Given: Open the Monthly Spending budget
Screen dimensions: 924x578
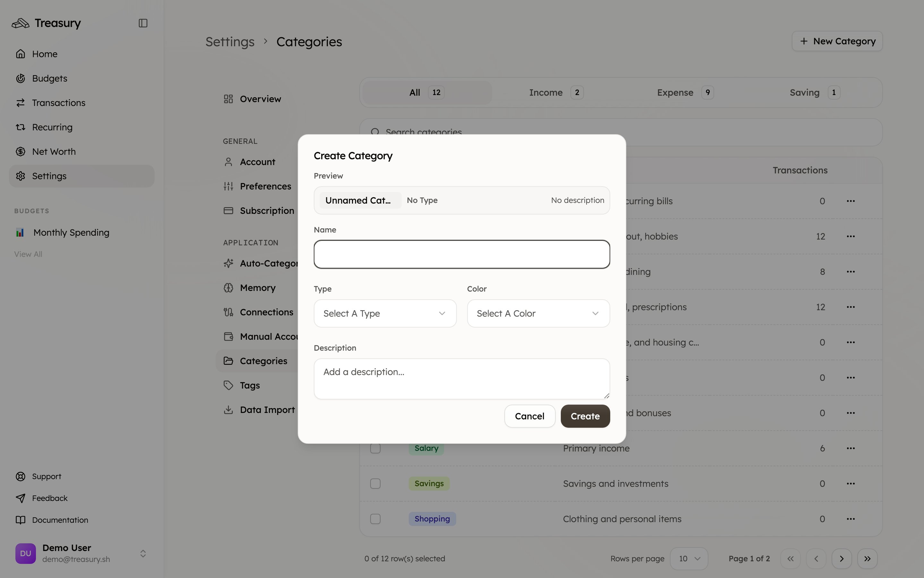Looking at the screenshot, I should 82,232.
